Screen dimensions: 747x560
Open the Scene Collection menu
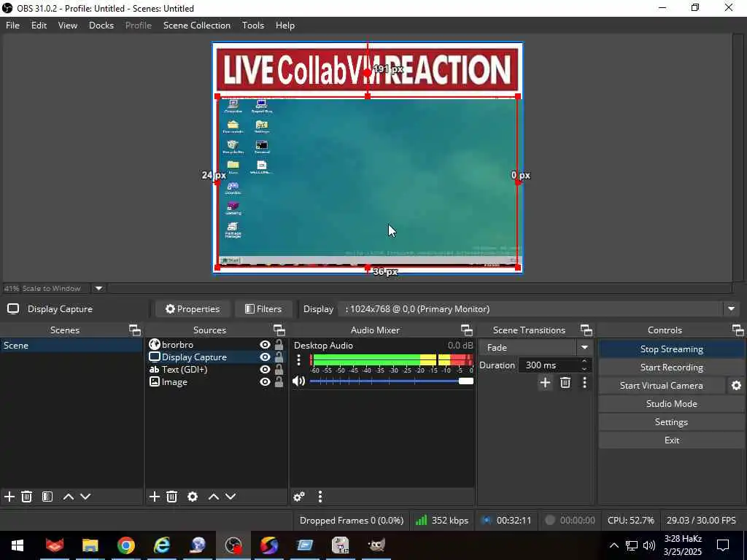[197, 26]
